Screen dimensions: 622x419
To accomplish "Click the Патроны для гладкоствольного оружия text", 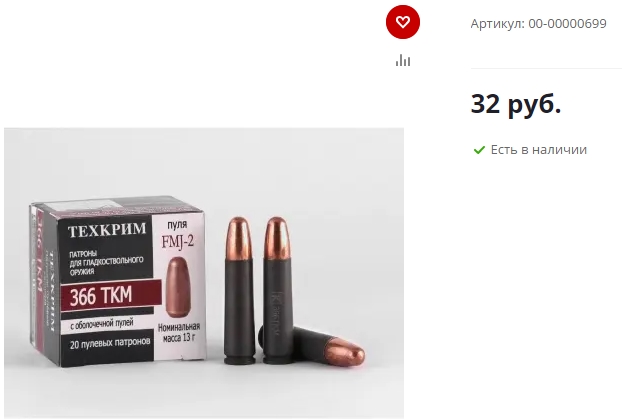I will coord(106,262).
